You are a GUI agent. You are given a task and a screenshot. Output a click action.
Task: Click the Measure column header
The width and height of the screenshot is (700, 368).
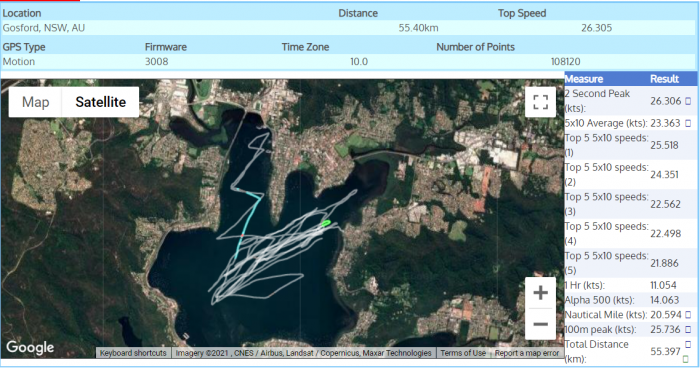point(584,79)
